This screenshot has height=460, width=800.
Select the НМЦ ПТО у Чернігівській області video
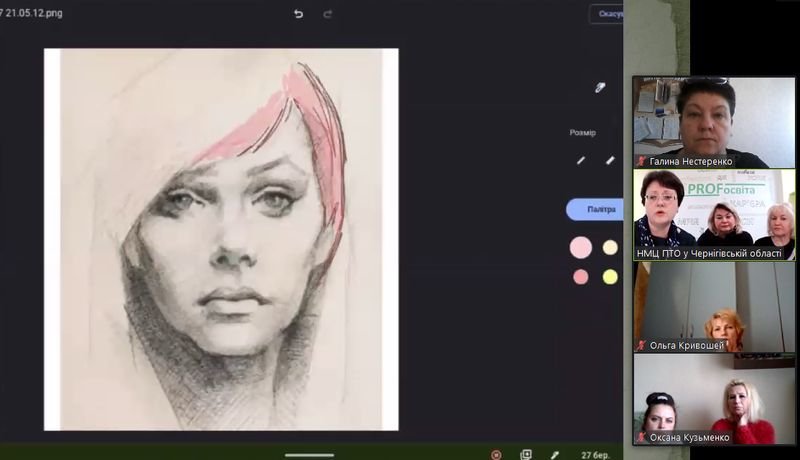[x=713, y=213]
